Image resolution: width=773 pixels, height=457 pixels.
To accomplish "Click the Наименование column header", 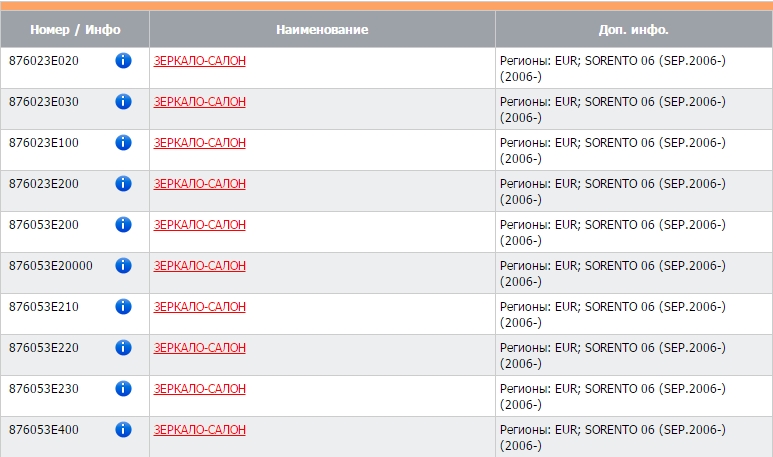I will 322,30.
